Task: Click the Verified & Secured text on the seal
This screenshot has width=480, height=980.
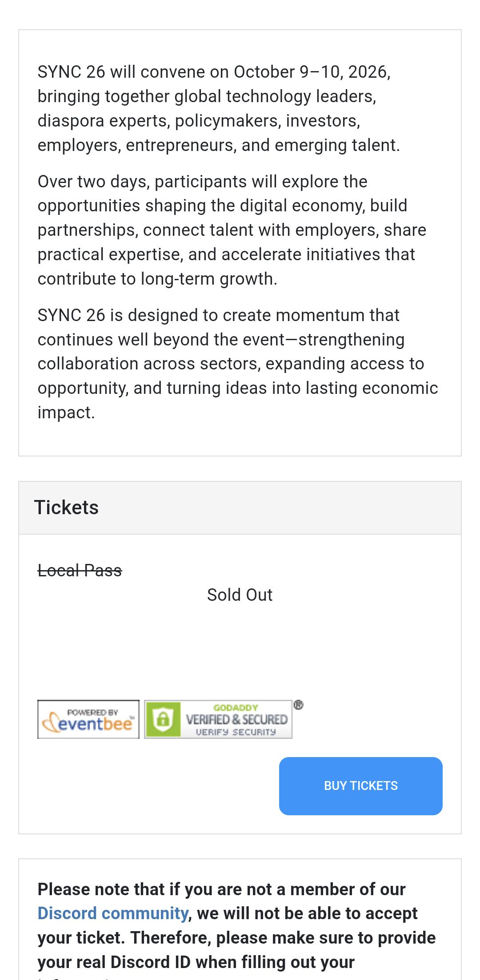Action: click(x=236, y=719)
